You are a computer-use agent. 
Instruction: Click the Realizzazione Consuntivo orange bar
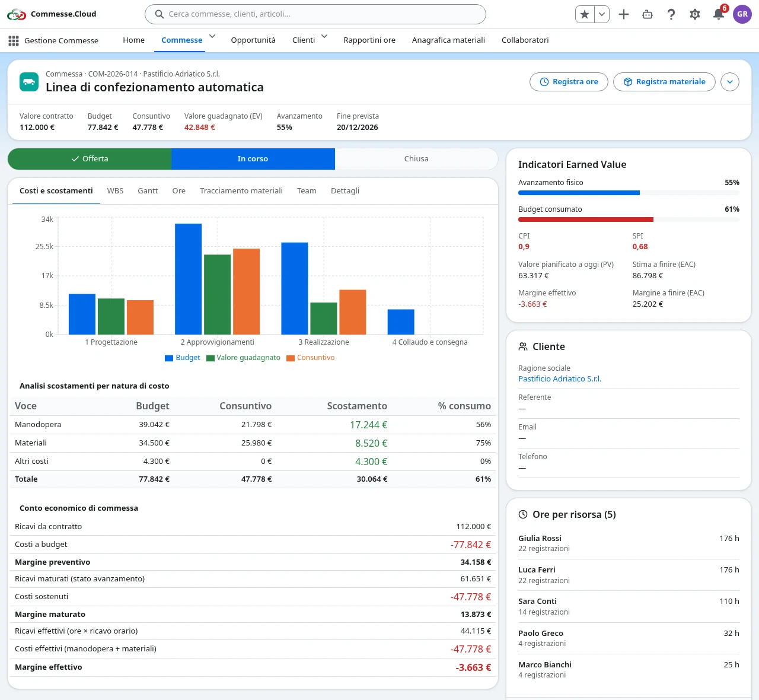353,312
